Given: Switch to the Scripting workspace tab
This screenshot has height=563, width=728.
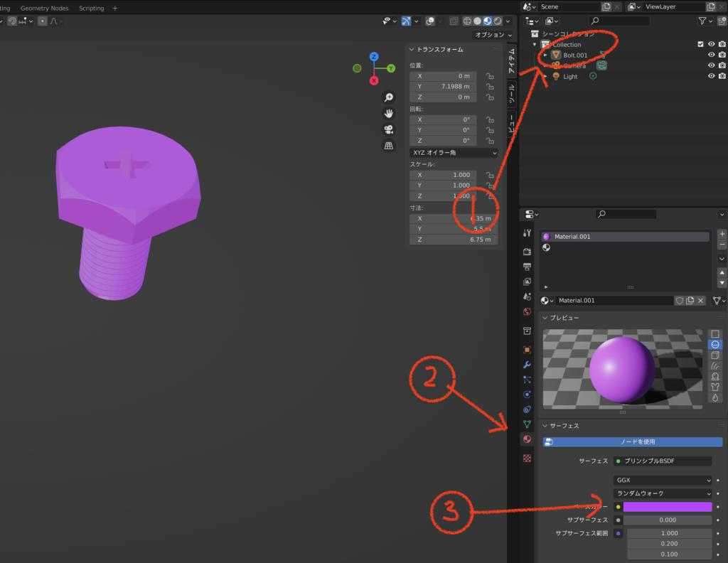Looking at the screenshot, I should tap(91, 8).
